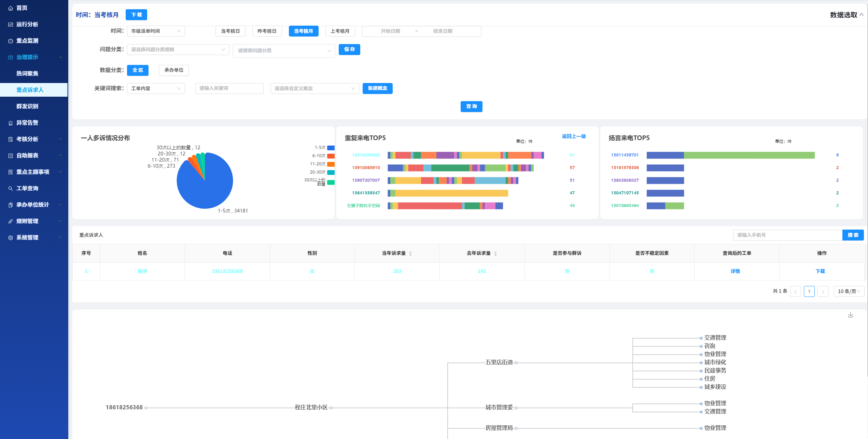Viewport: 868px width, 439px height.
Task: Select the 上考核月 time range
Action: (340, 31)
